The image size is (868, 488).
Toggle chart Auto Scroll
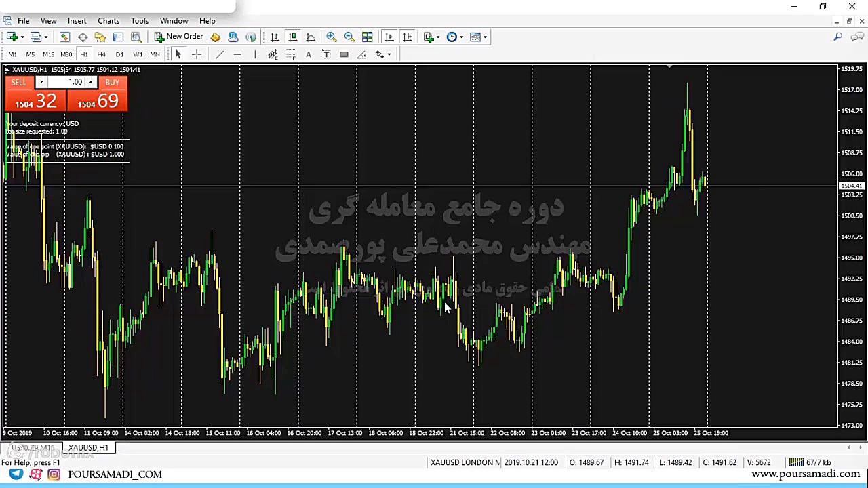tap(389, 37)
